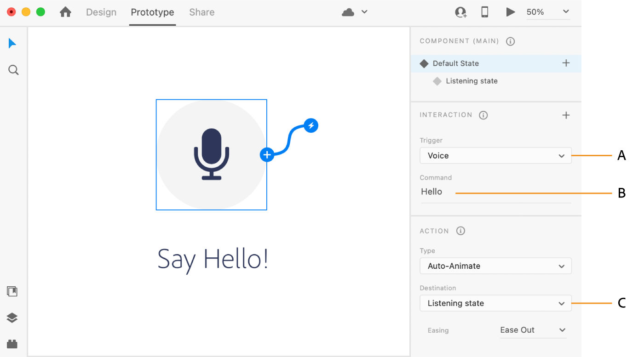
Task: Select the Select tool arrow
Action: (x=13, y=43)
